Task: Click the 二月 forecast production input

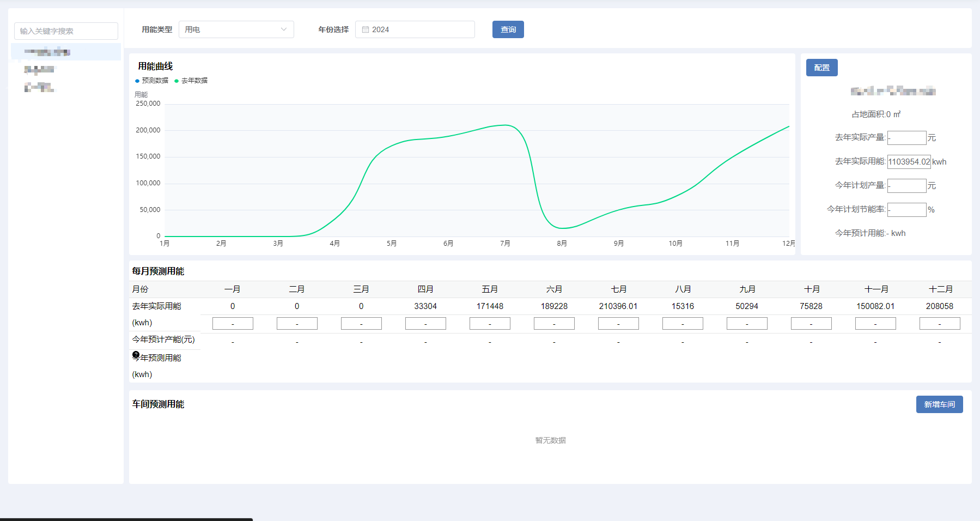Action: (x=297, y=324)
